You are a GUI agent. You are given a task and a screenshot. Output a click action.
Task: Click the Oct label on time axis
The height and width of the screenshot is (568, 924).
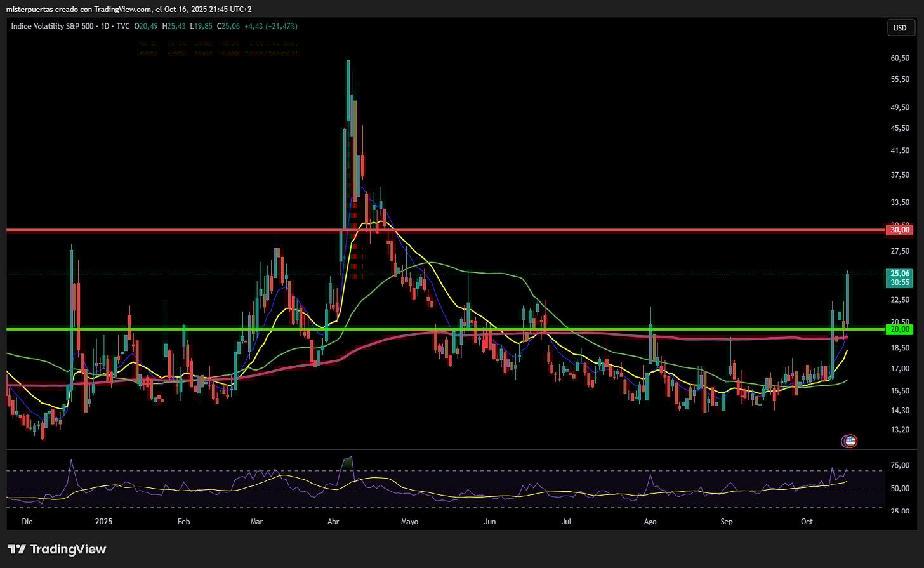tap(807, 522)
